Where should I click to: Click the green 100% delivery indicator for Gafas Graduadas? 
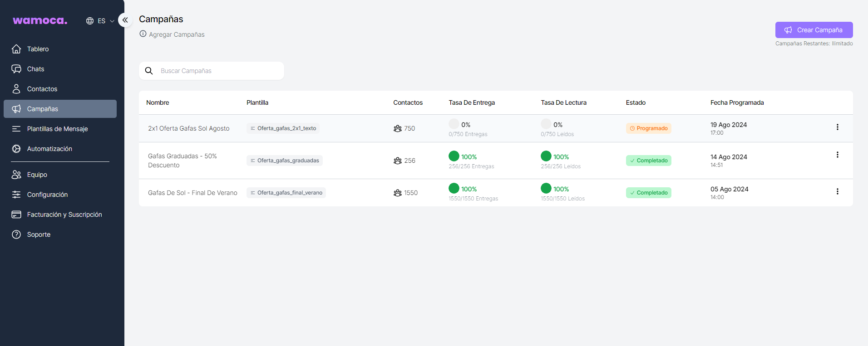tap(454, 156)
